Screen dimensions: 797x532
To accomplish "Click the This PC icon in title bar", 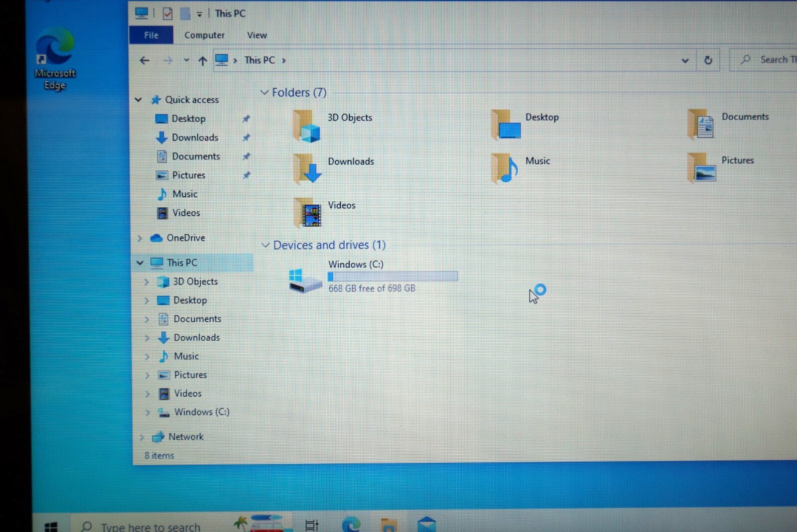I will [x=142, y=13].
